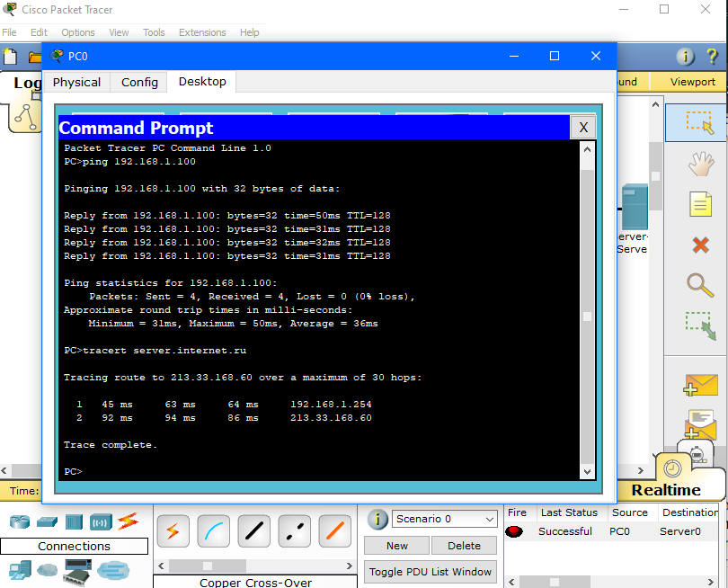The image size is (728, 588).
Task: Click the Viewport button
Action: coord(692,82)
